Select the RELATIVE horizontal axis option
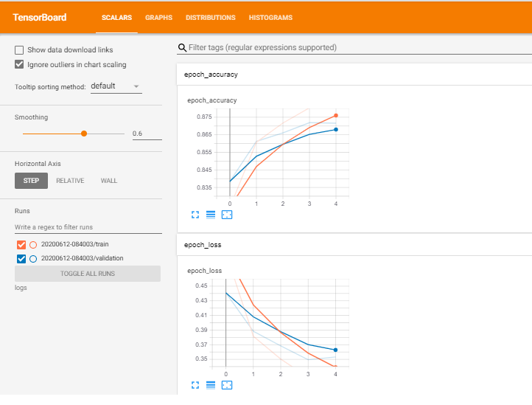This screenshot has width=532, height=405. point(70,181)
